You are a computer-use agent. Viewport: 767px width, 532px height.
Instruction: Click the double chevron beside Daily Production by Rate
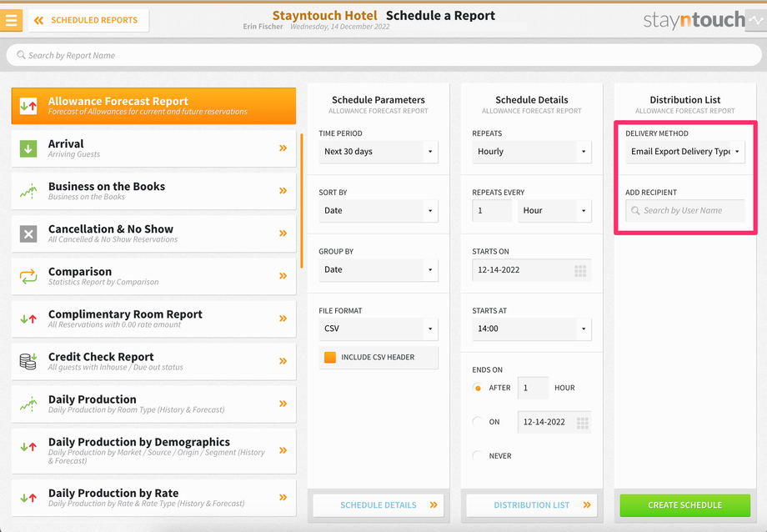[283, 497]
